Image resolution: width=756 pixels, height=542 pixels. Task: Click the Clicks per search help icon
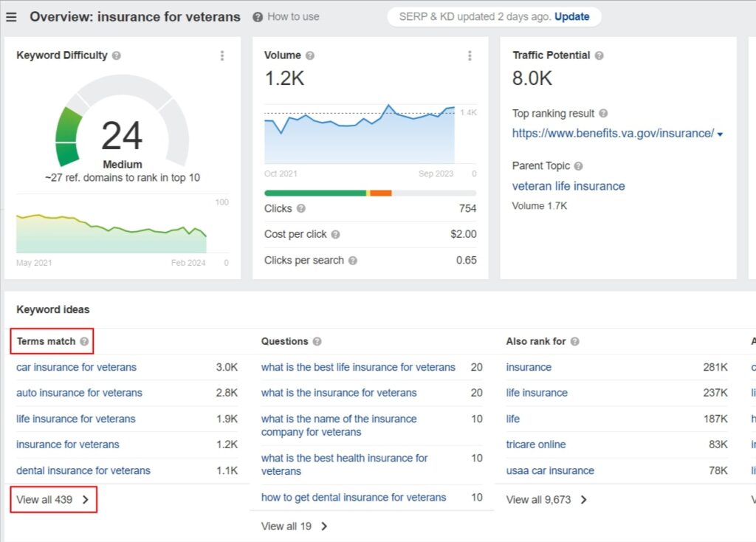353,261
